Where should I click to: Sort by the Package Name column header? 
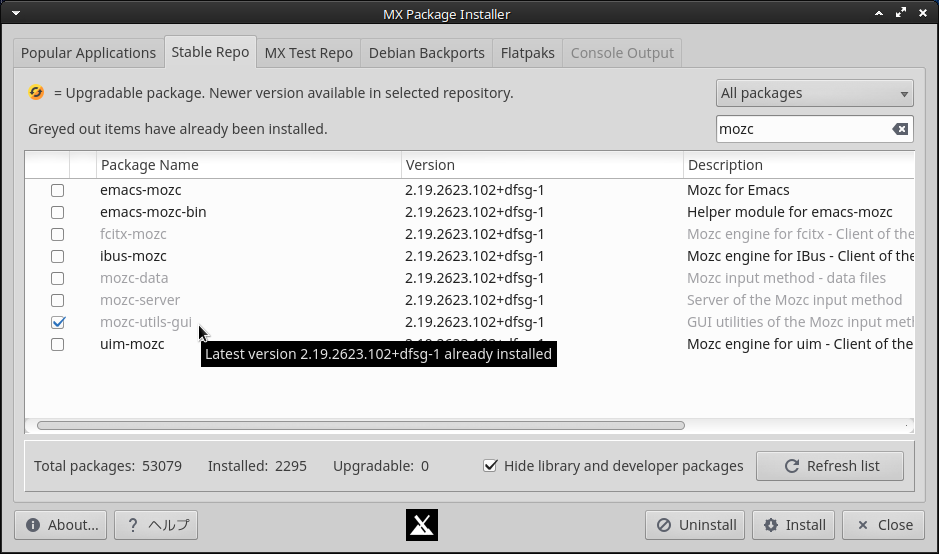[x=249, y=165]
